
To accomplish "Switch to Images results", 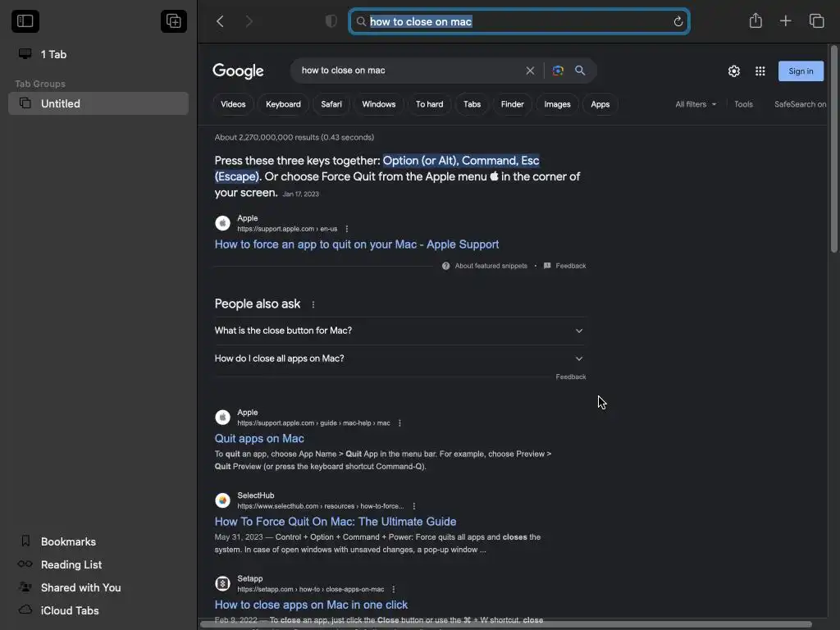I will (557, 104).
